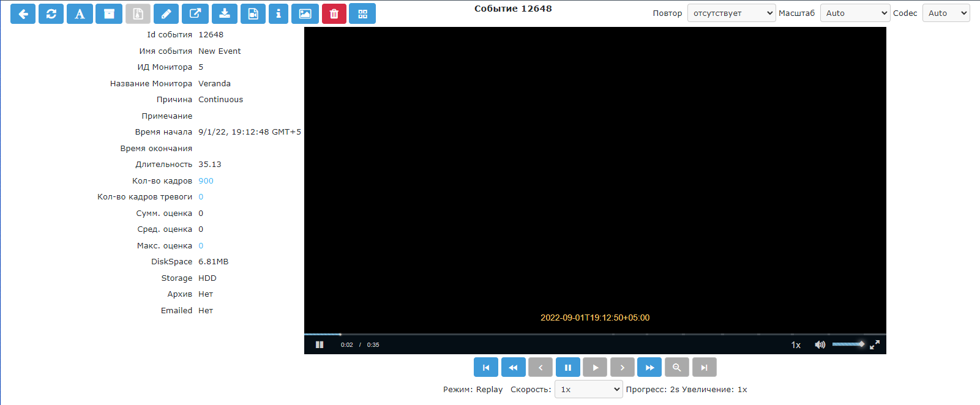Click the blue pause button below the video
The image size is (980, 405).
coord(568,367)
